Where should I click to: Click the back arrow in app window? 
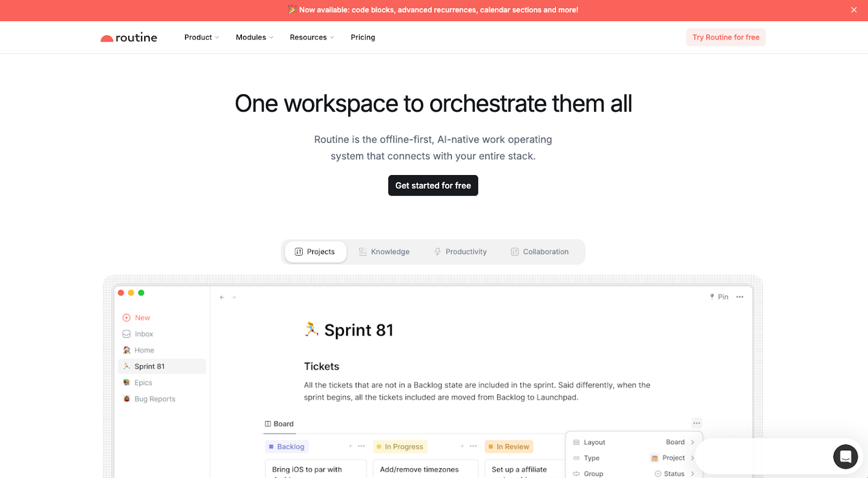tap(222, 298)
